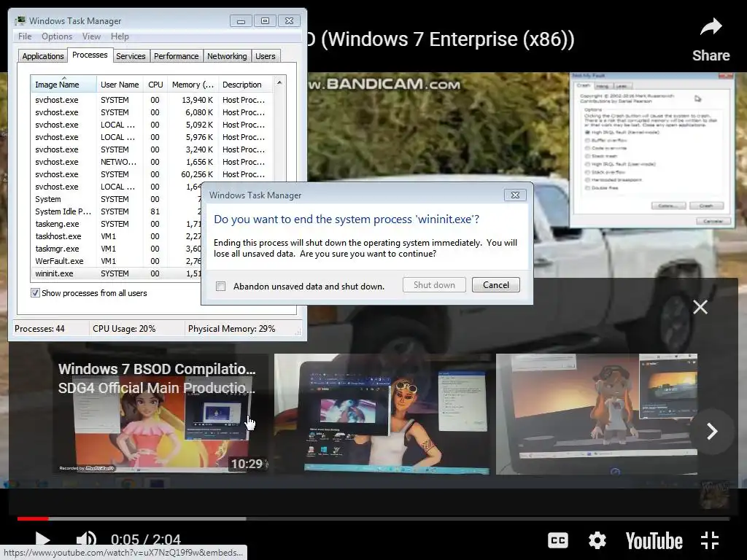Select the WerFault.exe process row
This screenshot has height=560, width=747.
(116, 261)
